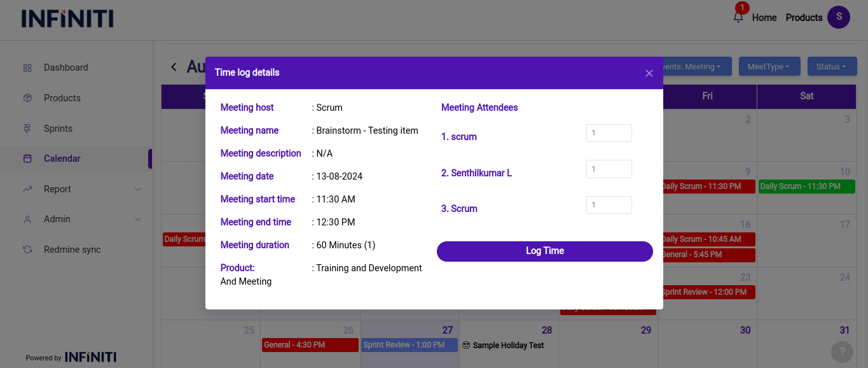Screen dimensions: 868x368
Task: Expand the Report submenu chevron
Action: coord(138,189)
